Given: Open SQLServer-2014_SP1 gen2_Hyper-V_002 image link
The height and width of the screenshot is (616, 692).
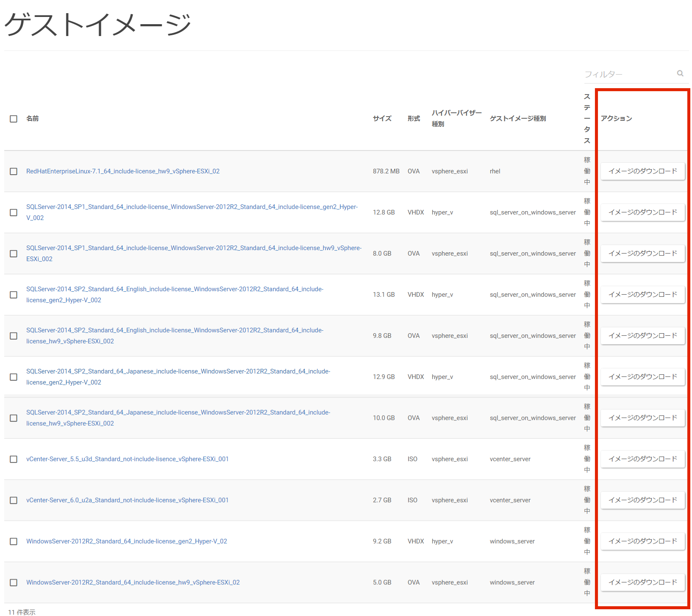Looking at the screenshot, I should [x=192, y=212].
